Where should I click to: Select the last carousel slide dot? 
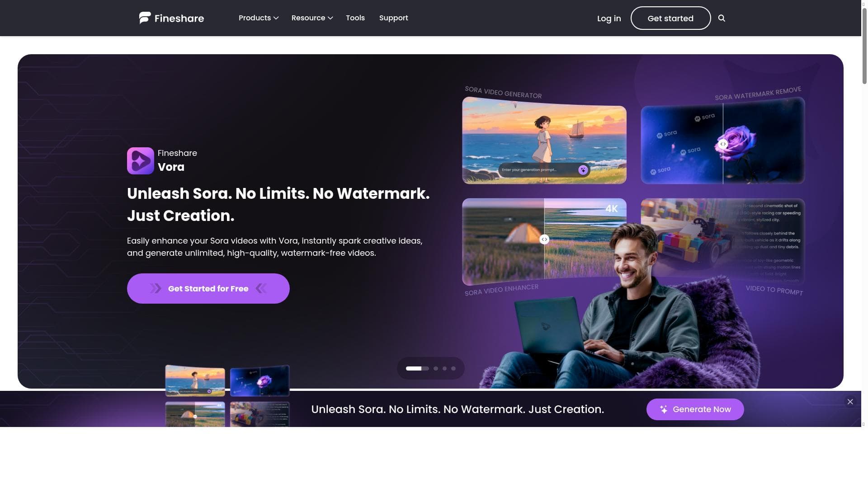pyautogui.click(x=453, y=368)
